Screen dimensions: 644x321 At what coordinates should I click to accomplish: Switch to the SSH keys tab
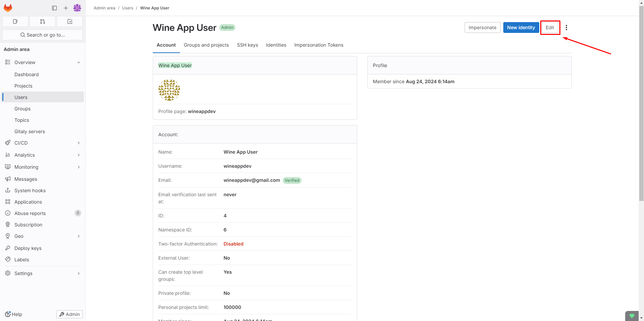[x=247, y=45]
